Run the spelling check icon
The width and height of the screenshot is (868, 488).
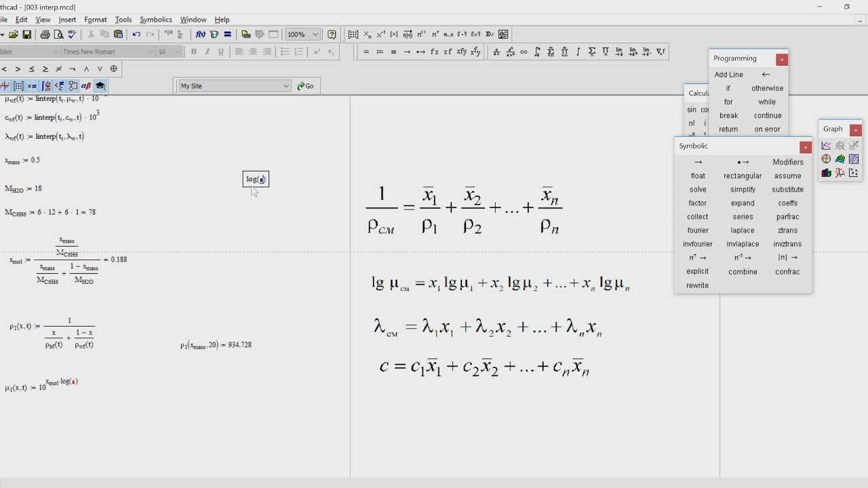tap(72, 35)
